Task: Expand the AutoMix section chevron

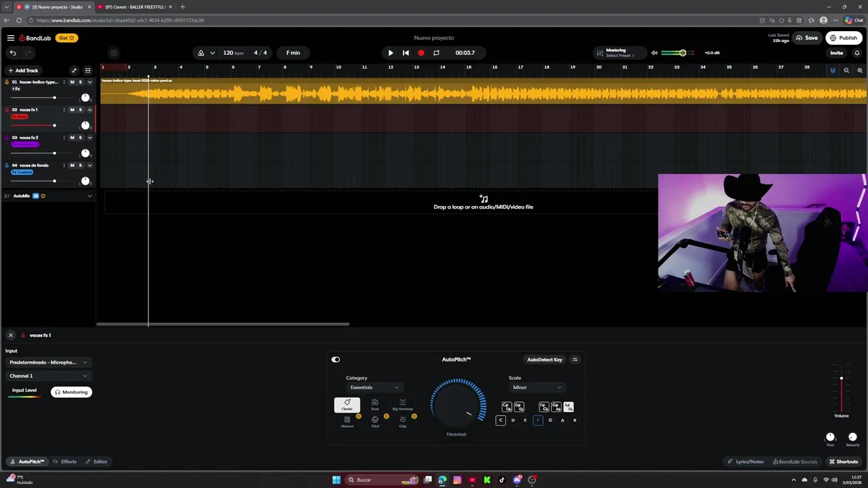Action: 90,197
